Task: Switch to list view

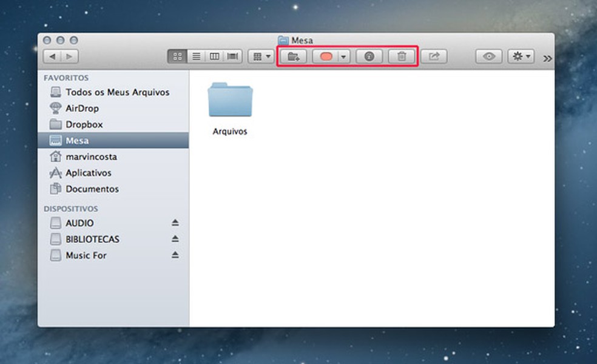Action: [x=196, y=57]
